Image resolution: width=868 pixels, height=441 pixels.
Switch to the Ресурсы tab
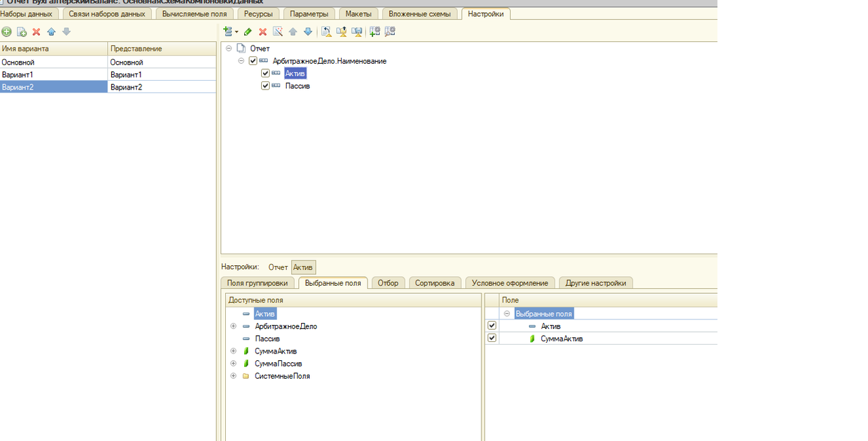coord(259,14)
